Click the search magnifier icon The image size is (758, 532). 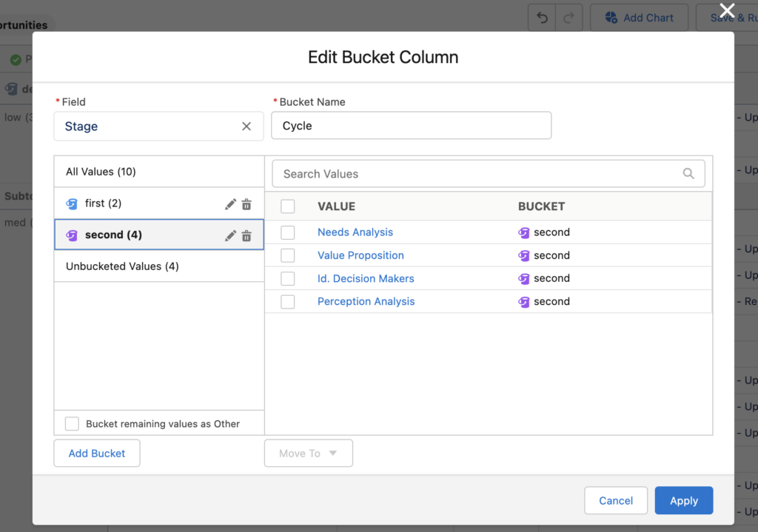(x=688, y=173)
